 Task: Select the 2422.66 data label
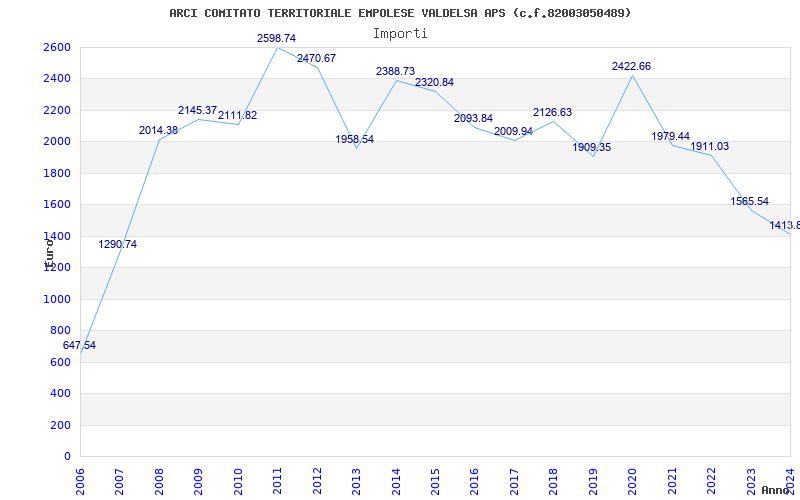tap(632, 66)
